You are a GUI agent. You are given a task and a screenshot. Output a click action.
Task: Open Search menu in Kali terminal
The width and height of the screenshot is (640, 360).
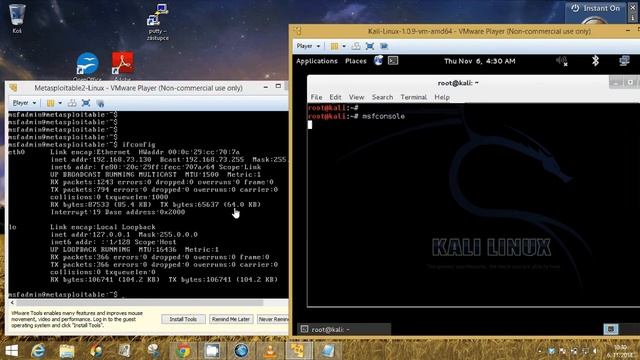point(382,97)
